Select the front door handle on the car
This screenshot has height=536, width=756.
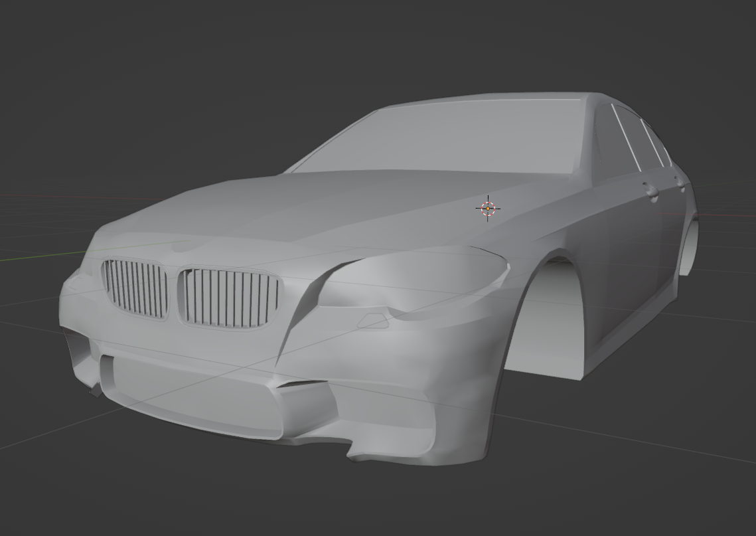(x=651, y=191)
